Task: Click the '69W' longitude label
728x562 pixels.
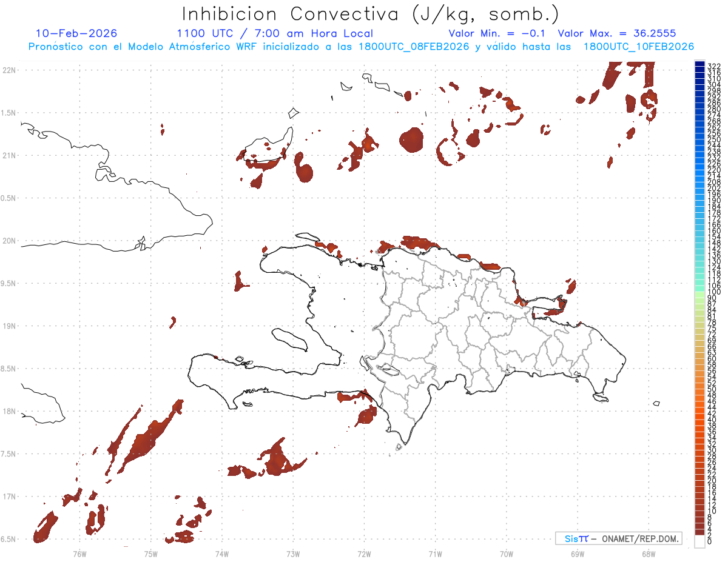Action: (x=578, y=554)
